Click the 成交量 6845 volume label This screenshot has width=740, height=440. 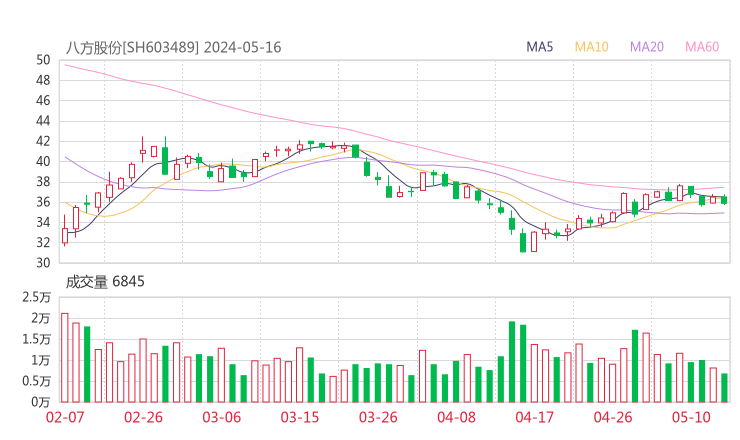click(105, 282)
